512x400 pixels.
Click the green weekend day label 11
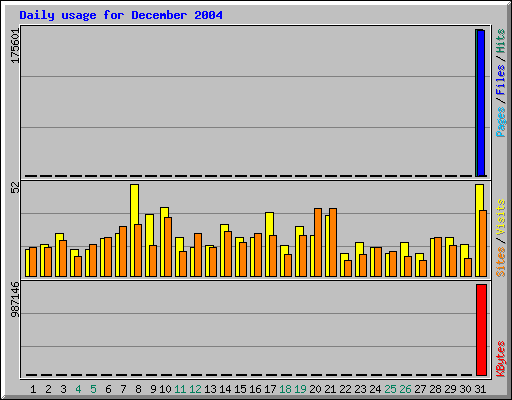180,389
